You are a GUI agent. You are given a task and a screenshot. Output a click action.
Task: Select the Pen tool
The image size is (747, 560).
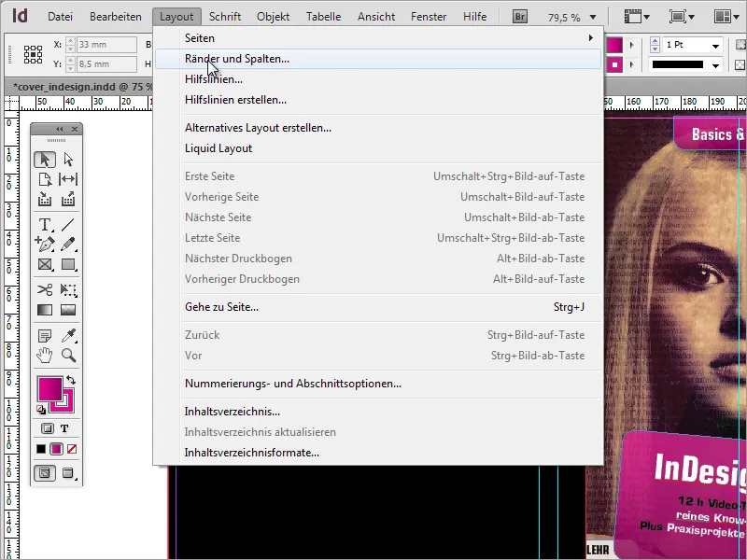(45, 245)
